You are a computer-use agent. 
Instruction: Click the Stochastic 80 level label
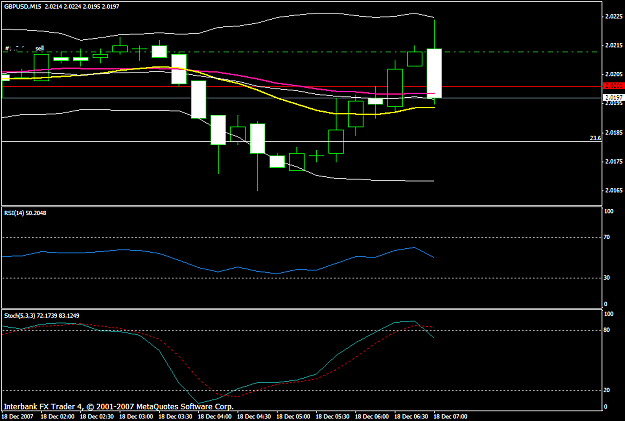[x=607, y=330]
